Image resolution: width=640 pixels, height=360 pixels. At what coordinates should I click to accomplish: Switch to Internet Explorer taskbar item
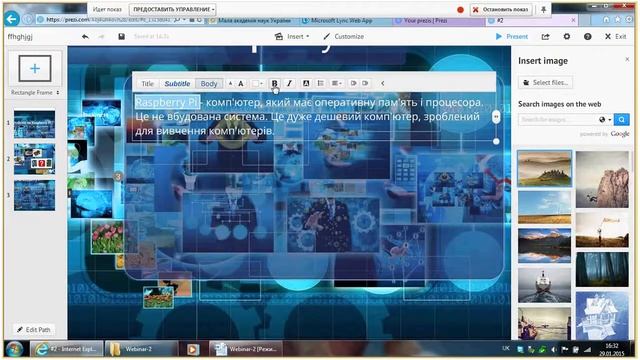pyautogui.click(x=67, y=349)
